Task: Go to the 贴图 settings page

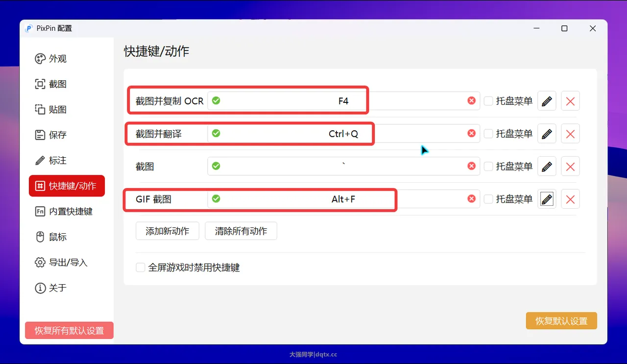Action: 57,110
